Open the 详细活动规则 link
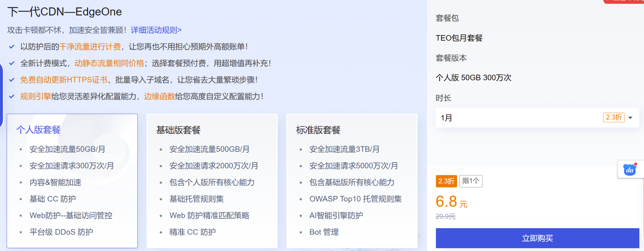The width and height of the screenshot is (644, 251). (x=156, y=30)
